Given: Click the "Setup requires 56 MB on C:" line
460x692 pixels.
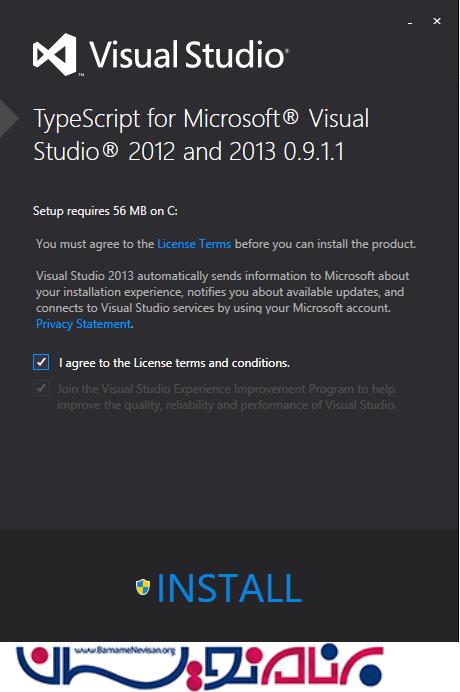Looking at the screenshot, I should (x=106, y=211).
